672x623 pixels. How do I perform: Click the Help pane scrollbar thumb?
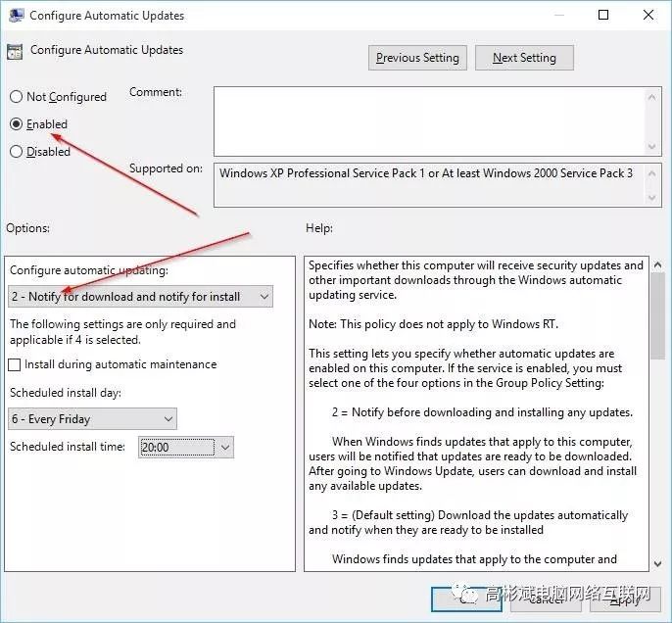[x=657, y=316]
